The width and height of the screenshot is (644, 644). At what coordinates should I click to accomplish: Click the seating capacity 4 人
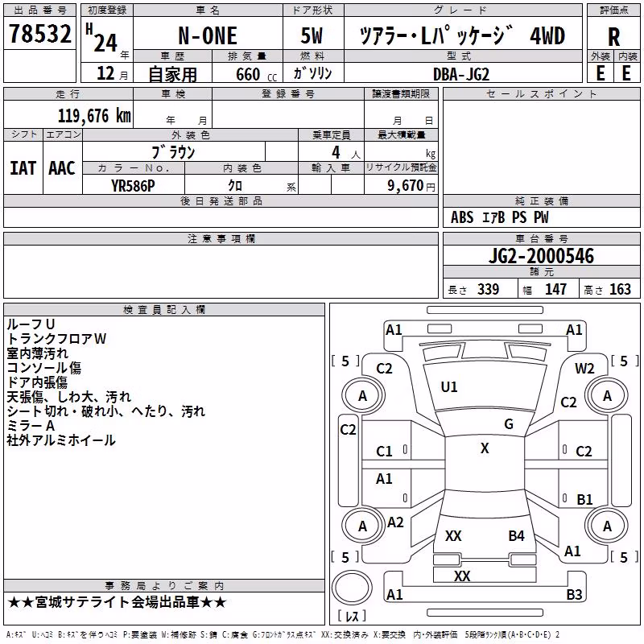(346, 153)
